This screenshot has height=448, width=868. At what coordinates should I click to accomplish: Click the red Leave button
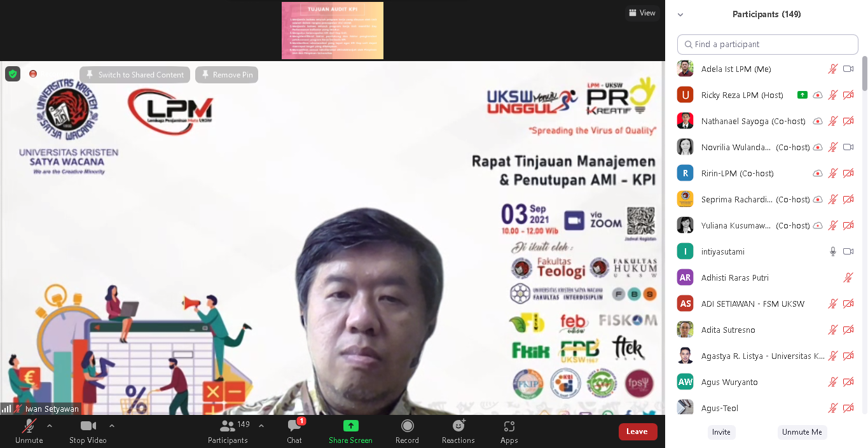(x=637, y=431)
